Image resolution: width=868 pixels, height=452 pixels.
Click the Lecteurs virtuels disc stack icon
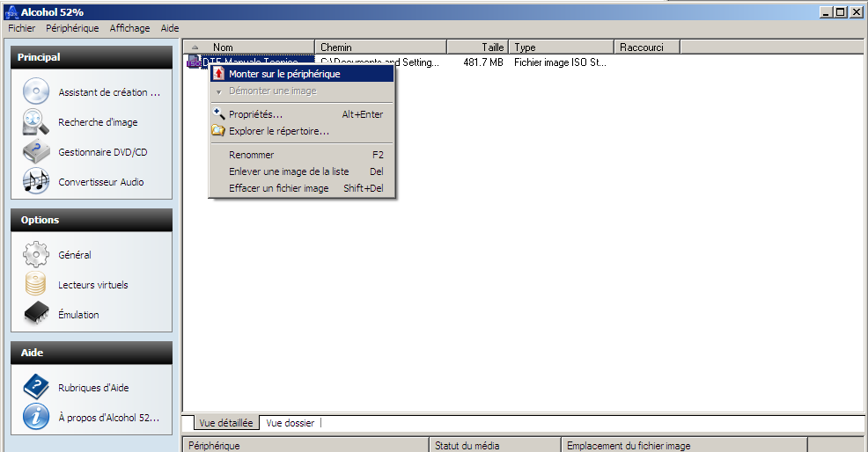click(x=36, y=284)
